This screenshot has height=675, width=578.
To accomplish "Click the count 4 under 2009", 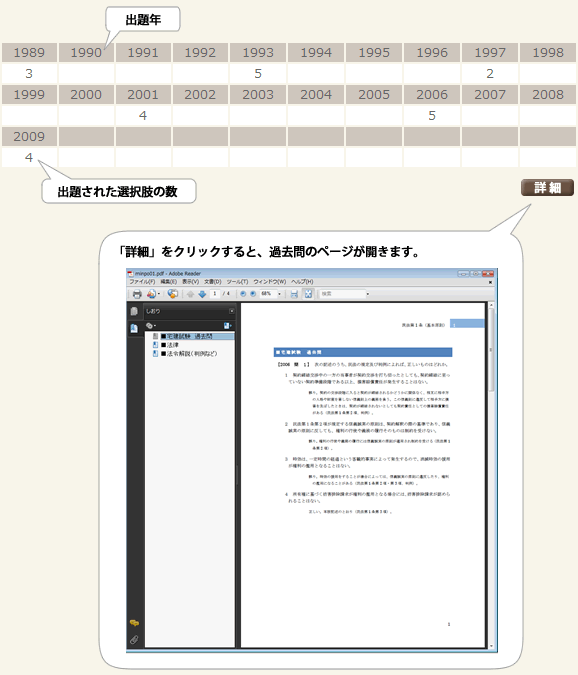I will pyautogui.click(x=29, y=157).
